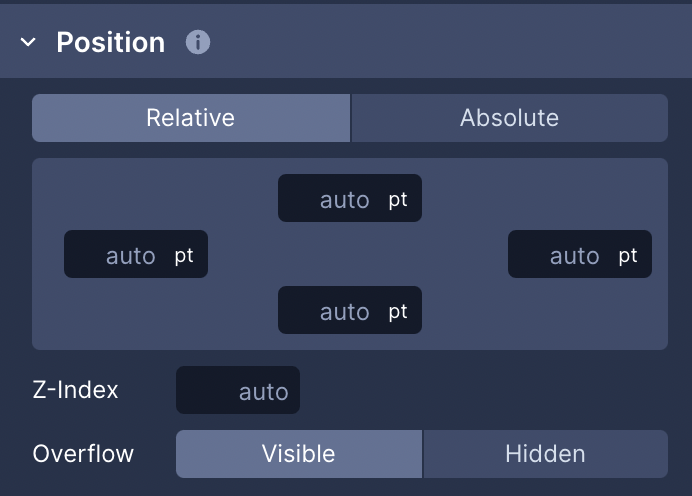
Task: Select Relative positioning mode
Action: click(191, 118)
